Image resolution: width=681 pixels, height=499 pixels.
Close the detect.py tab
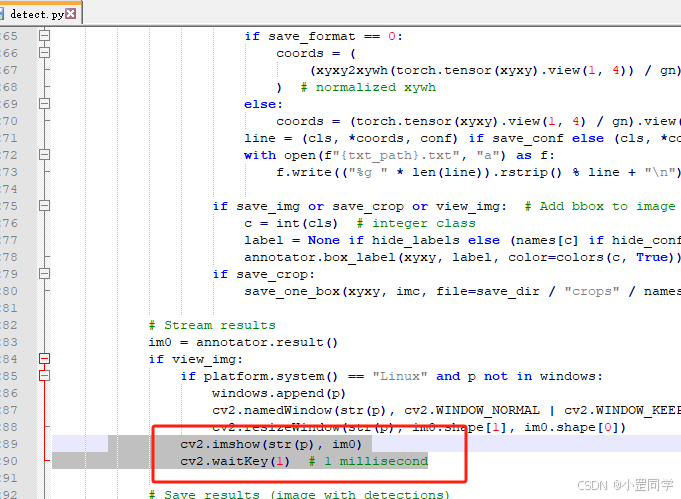click(70, 14)
